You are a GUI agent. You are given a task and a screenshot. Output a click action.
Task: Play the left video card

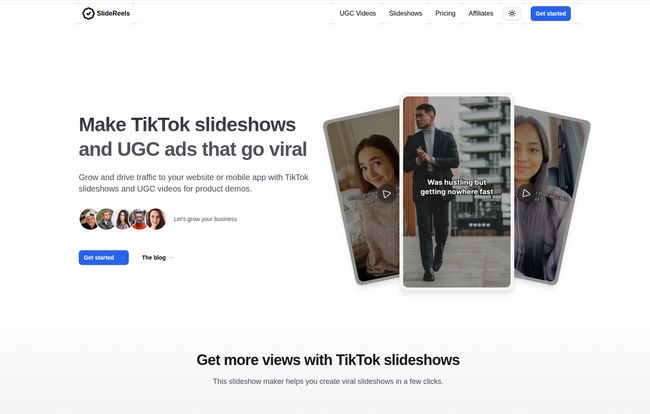tap(386, 194)
